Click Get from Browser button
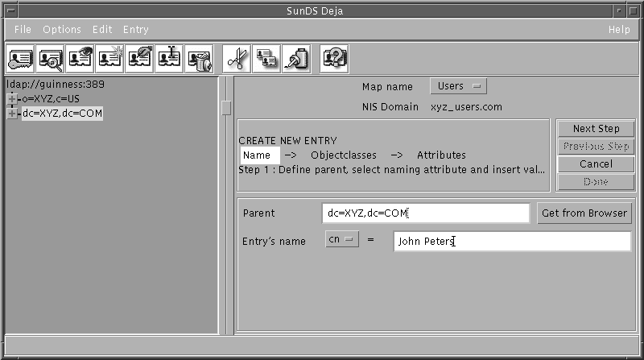This screenshot has width=644, height=360. [x=584, y=213]
